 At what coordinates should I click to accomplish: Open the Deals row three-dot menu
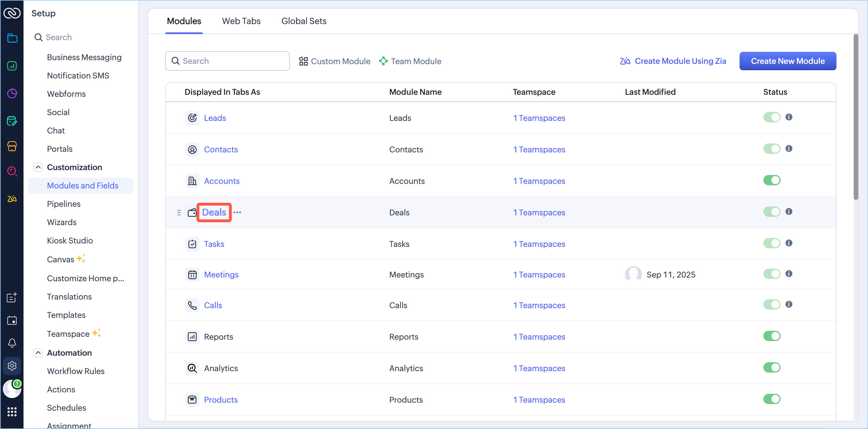click(237, 212)
